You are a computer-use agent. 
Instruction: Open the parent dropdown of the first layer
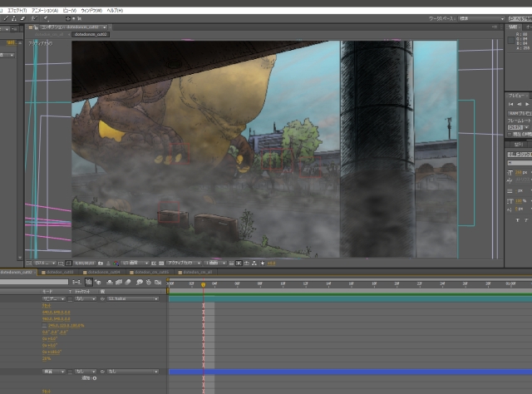(131, 298)
